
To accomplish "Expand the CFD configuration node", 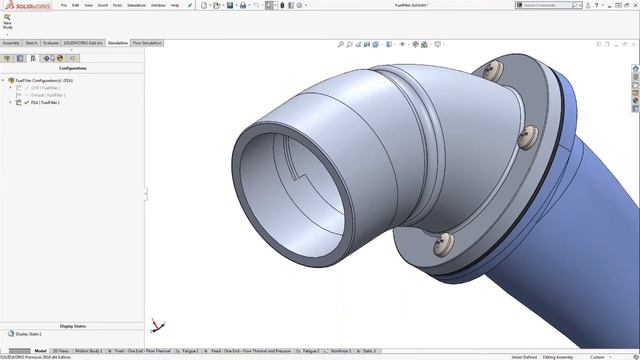I will pyautogui.click(x=11, y=88).
